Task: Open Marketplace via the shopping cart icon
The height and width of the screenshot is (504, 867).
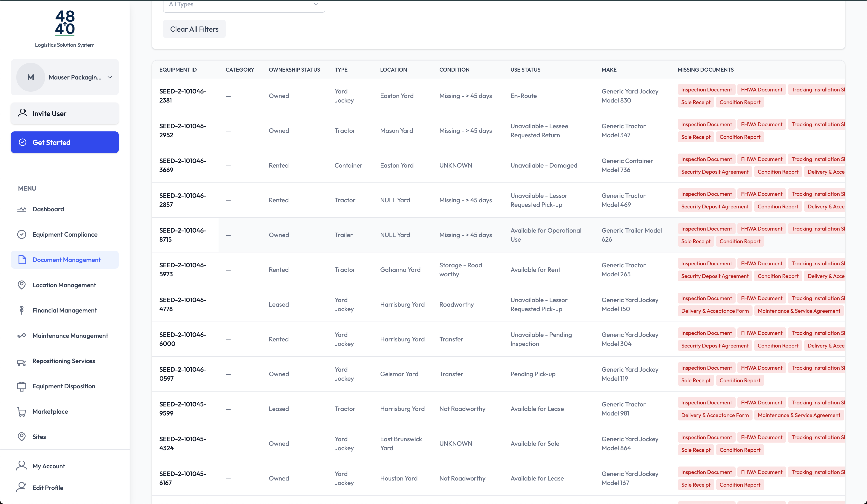Action: point(22,411)
